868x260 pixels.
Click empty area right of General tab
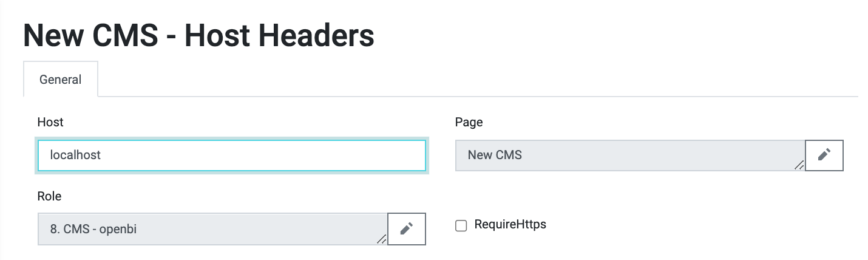[x=478, y=80]
